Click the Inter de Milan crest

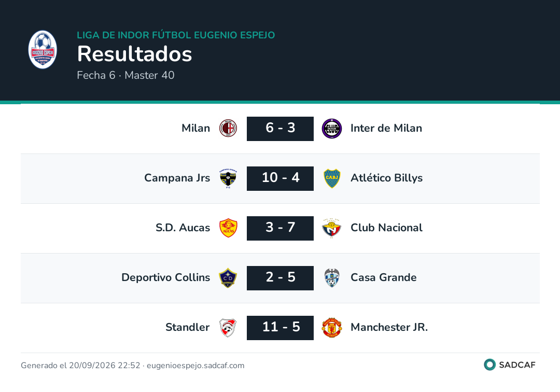[332, 129]
